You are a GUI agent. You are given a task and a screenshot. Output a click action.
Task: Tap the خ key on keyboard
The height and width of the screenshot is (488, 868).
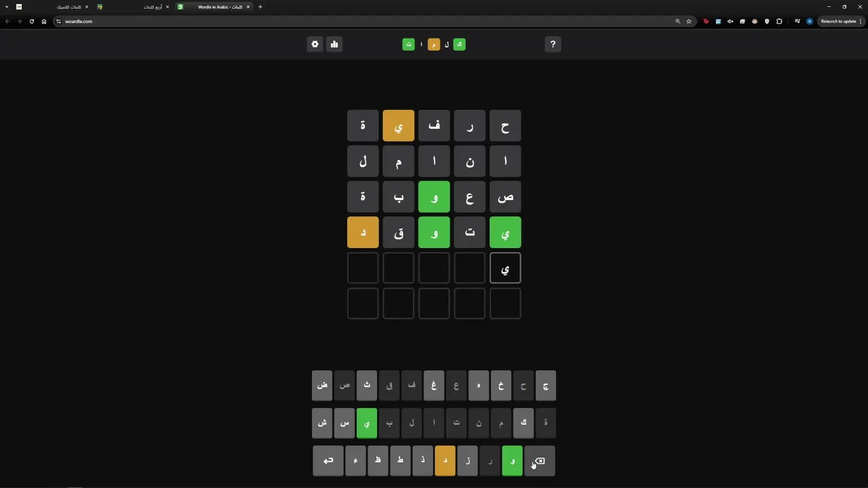[501, 385]
